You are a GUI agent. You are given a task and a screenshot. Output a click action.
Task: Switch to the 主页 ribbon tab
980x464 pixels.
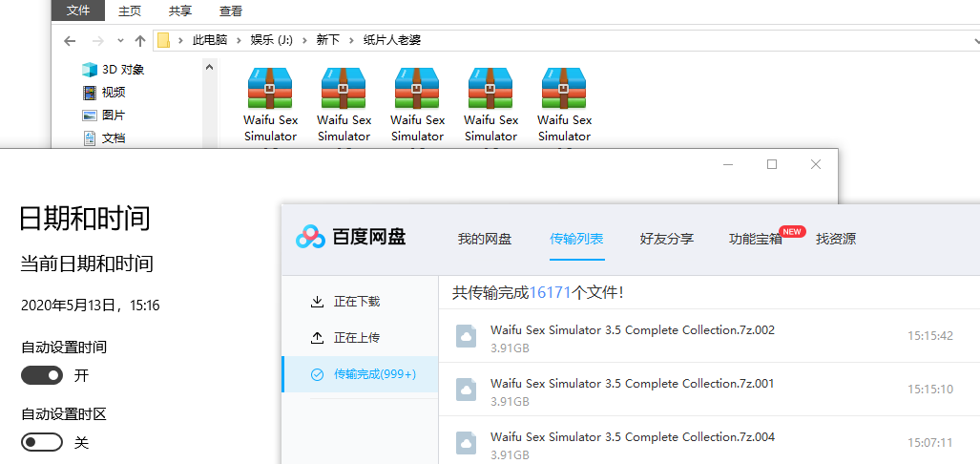(130, 11)
